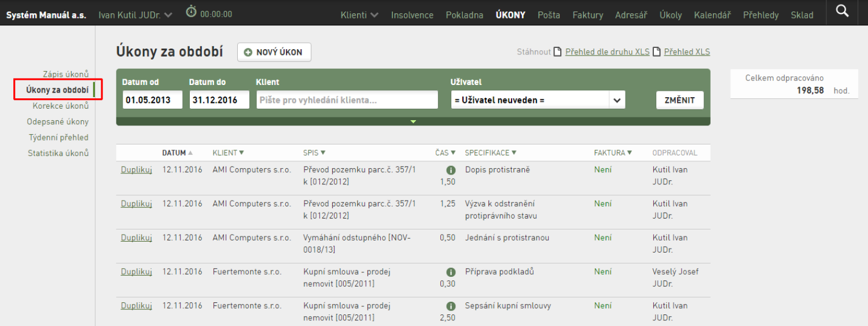
Task: Click the Změnit button
Action: 680,100
